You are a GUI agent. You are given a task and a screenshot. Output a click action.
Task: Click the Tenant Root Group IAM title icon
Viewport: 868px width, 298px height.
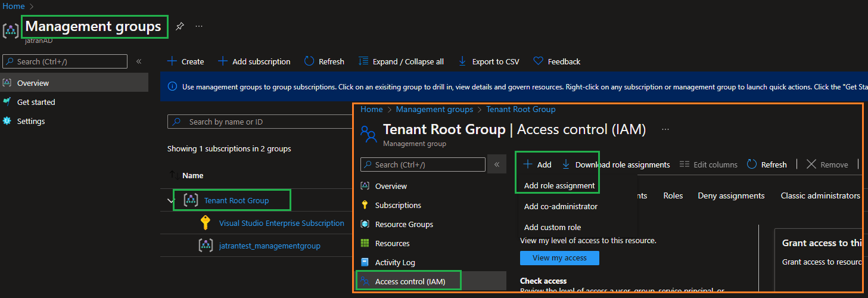pos(369,134)
